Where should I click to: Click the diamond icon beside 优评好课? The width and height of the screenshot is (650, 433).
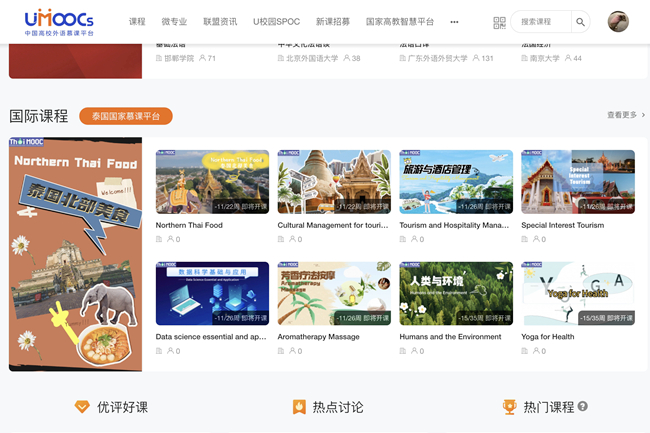coord(82,407)
